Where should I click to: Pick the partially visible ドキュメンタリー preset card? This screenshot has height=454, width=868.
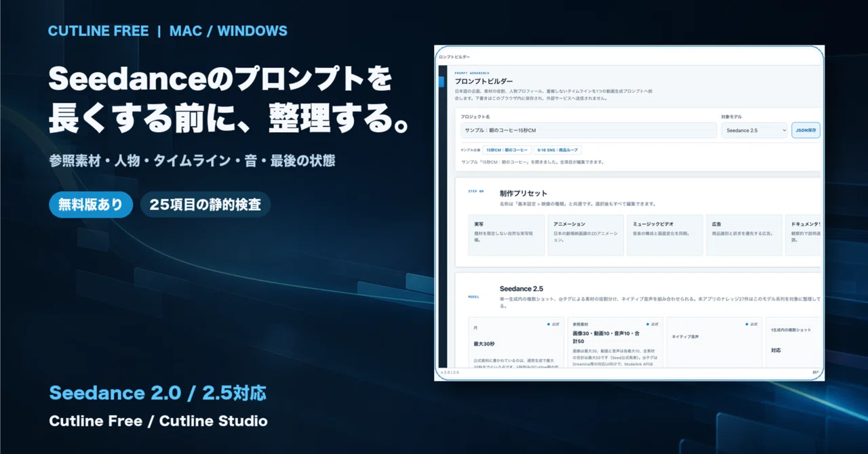pyautogui.click(x=804, y=235)
